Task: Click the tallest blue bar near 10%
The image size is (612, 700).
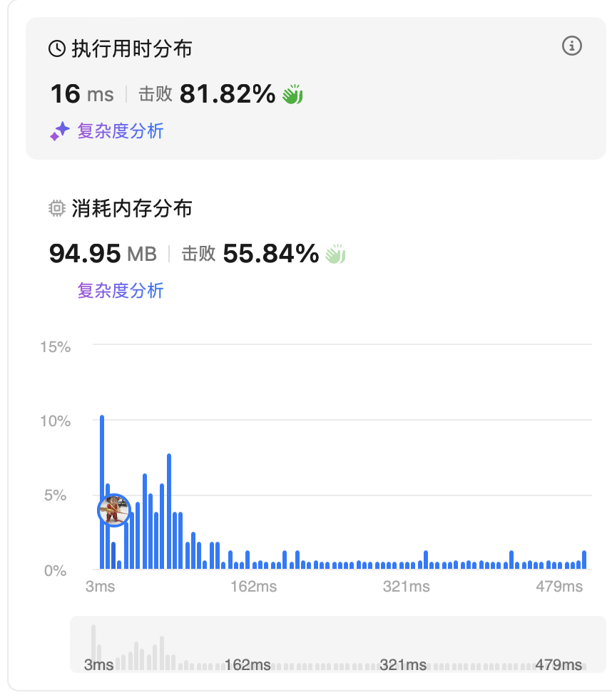Action: 102,492
